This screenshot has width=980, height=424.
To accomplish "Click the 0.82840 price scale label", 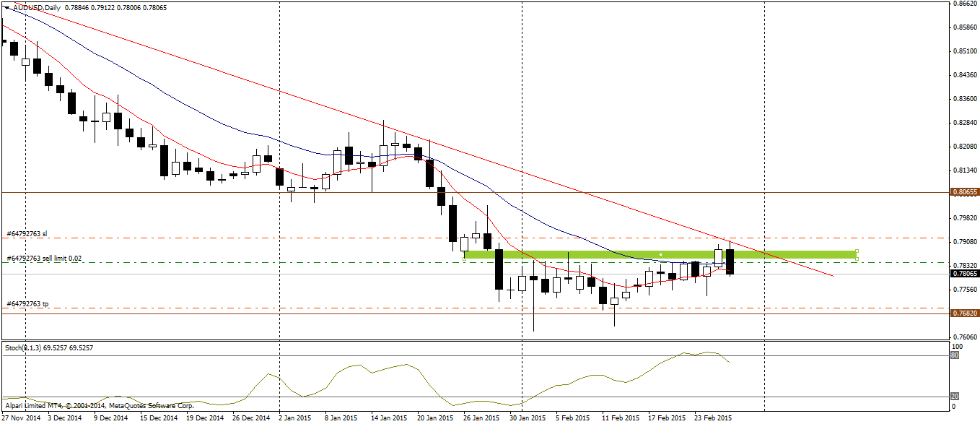I will coord(965,122).
